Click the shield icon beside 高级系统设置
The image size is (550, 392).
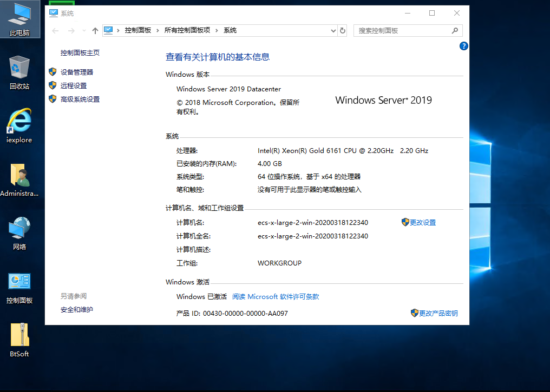(x=53, y=99)
